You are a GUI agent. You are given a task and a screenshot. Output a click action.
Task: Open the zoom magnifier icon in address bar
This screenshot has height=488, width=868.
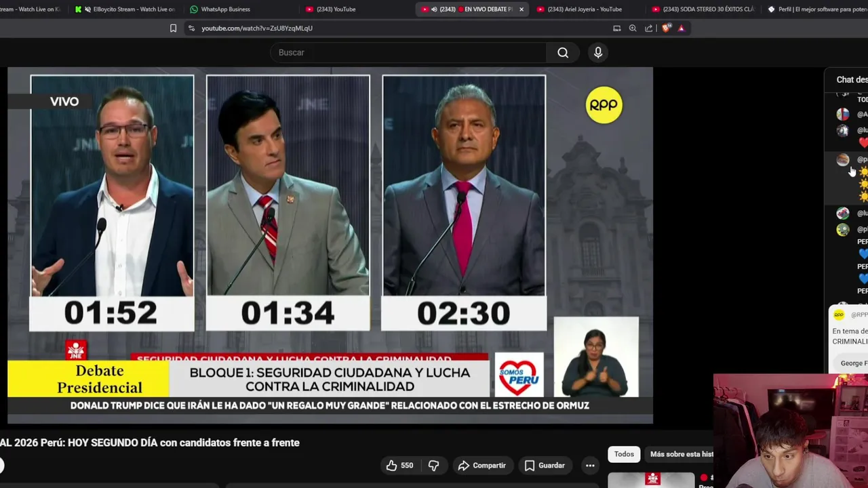point(633,28)
